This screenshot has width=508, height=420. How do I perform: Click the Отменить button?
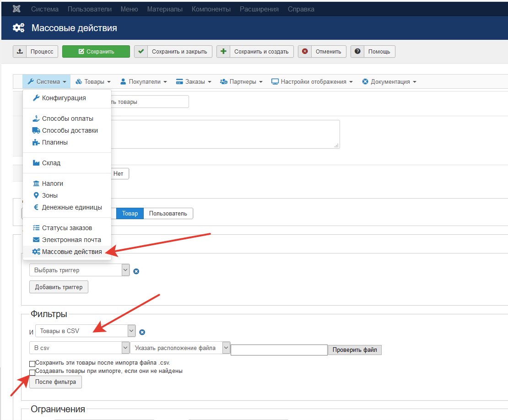point(322,52)
